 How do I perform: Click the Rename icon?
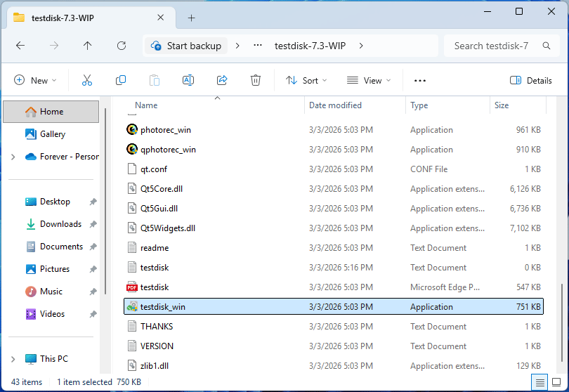(x=188, y=80)
